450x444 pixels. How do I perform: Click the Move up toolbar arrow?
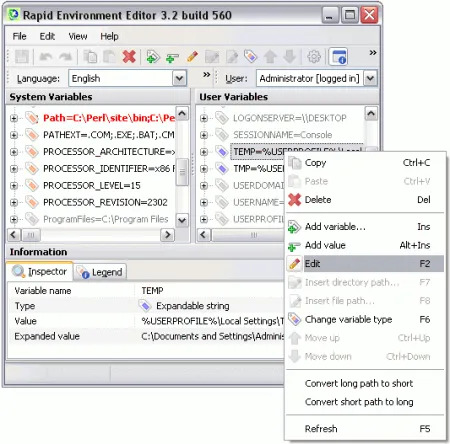tap(270, 56)
